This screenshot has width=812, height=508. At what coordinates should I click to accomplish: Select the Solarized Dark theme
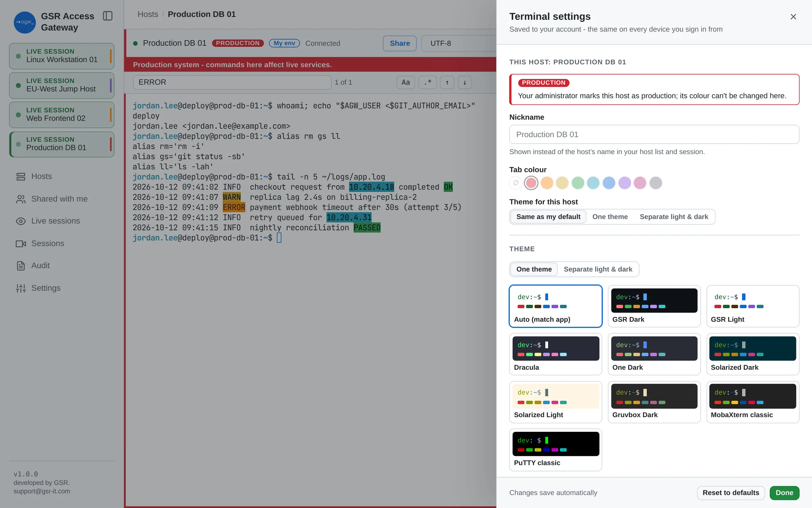[x=753, y=354]
